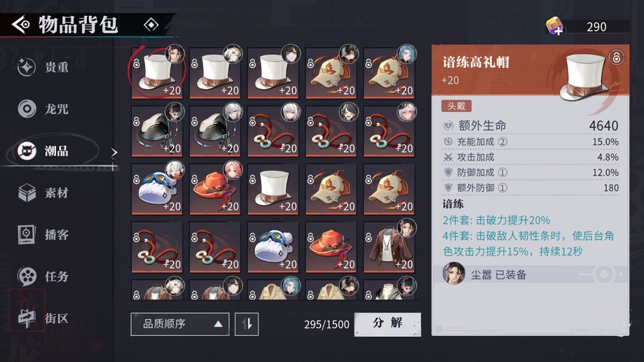Expand the 潮品 category chevron arrow

coord(114,153)
